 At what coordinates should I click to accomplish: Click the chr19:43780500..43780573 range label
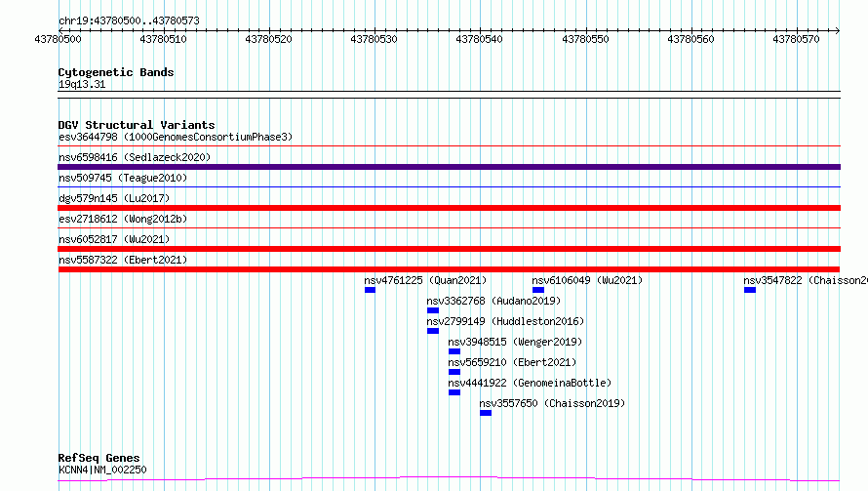[129, 20]
